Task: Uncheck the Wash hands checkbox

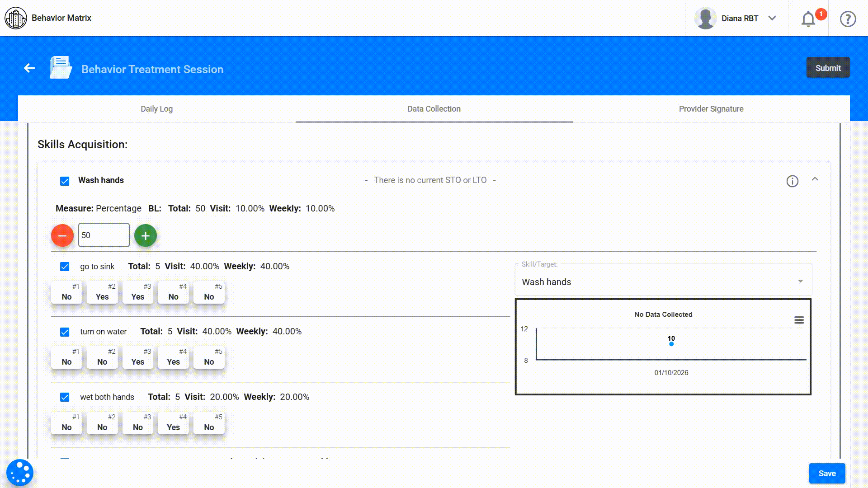Action: (x=65, y=181)
